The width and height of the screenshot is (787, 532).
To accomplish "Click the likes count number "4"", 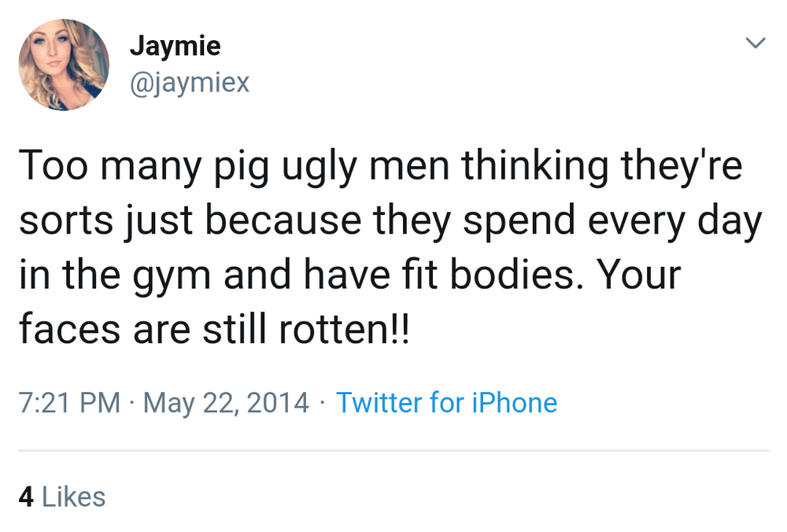I will (25, 497).
